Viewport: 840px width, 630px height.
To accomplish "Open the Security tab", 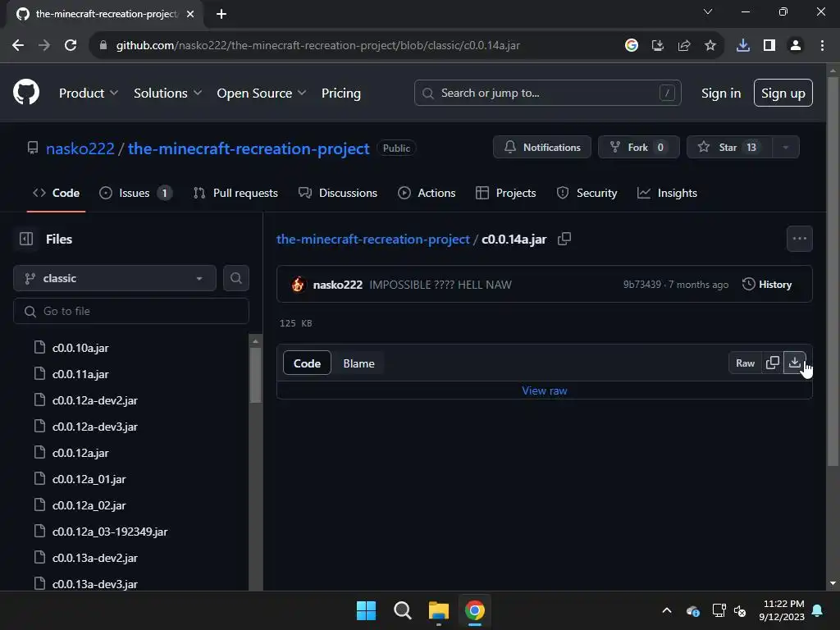I will tap(587, 193).
